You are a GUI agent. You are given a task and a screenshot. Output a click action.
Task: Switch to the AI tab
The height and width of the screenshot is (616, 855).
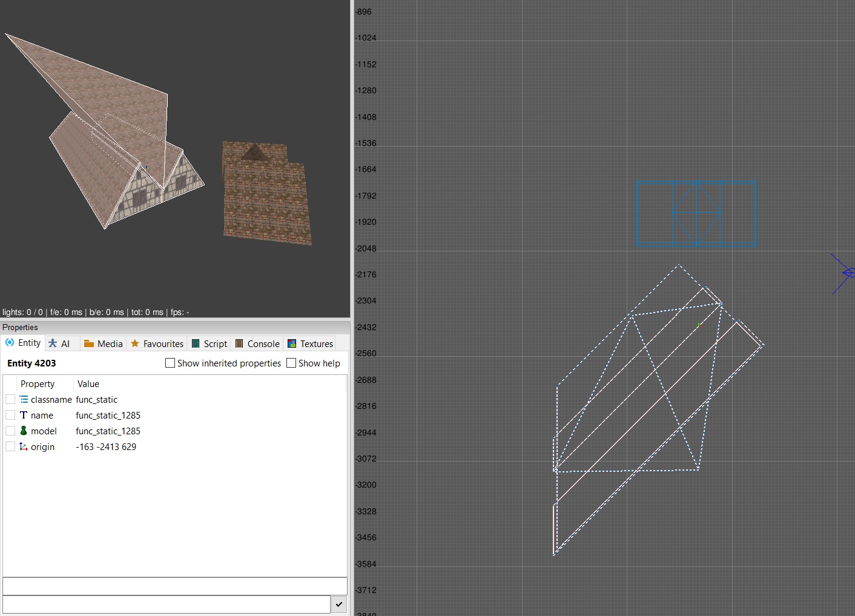59,343
